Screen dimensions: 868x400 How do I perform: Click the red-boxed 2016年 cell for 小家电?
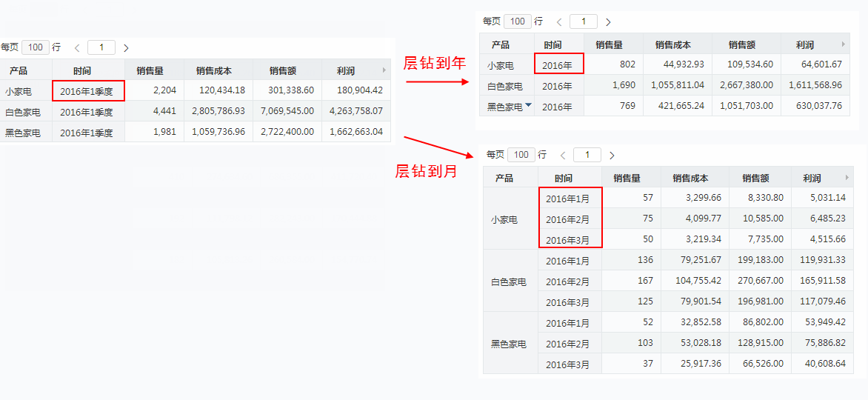pyautogui.click(x=558, y=65)
